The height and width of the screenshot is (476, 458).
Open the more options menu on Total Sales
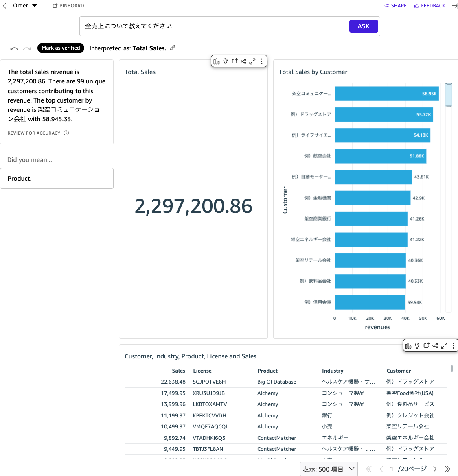[x=261, y=61]
